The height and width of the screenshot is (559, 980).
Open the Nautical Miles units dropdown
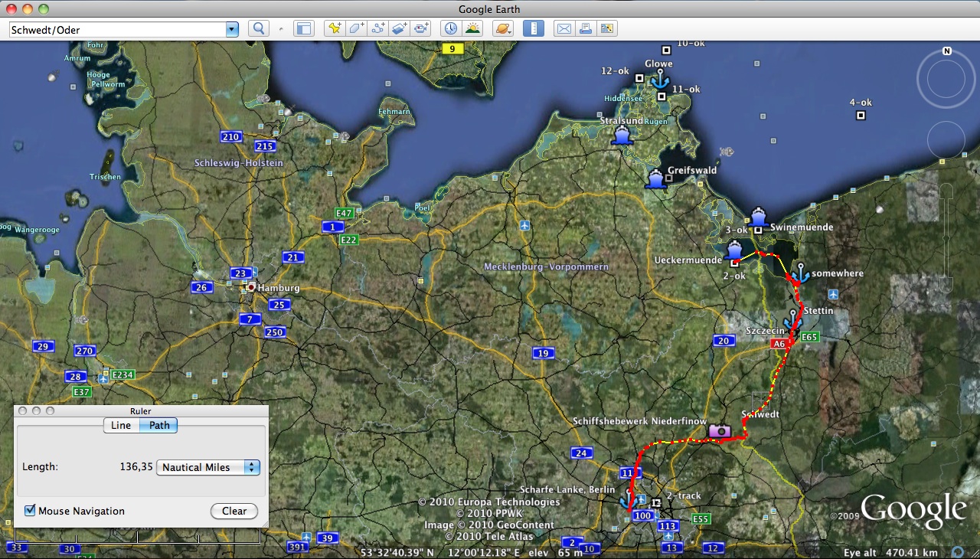[x=207, y=467]
